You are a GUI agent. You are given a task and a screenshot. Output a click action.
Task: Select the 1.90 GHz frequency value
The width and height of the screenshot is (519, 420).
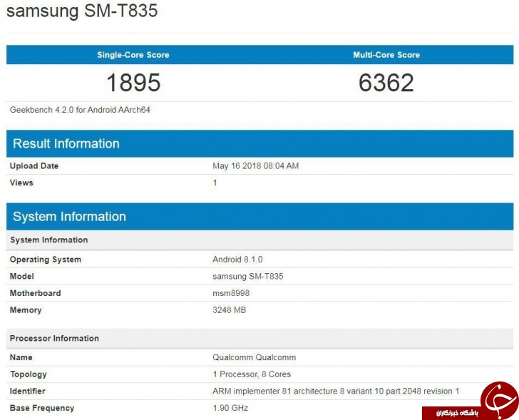[230, 408]
